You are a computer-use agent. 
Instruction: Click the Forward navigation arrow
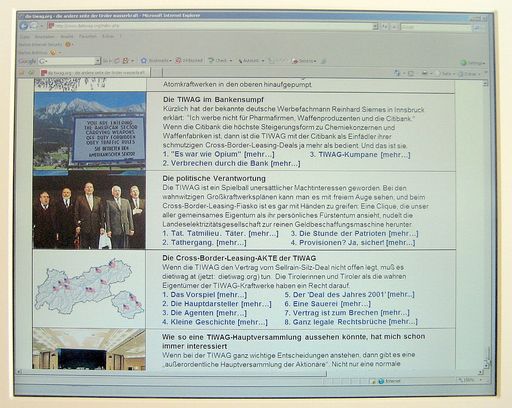(34, 26)
